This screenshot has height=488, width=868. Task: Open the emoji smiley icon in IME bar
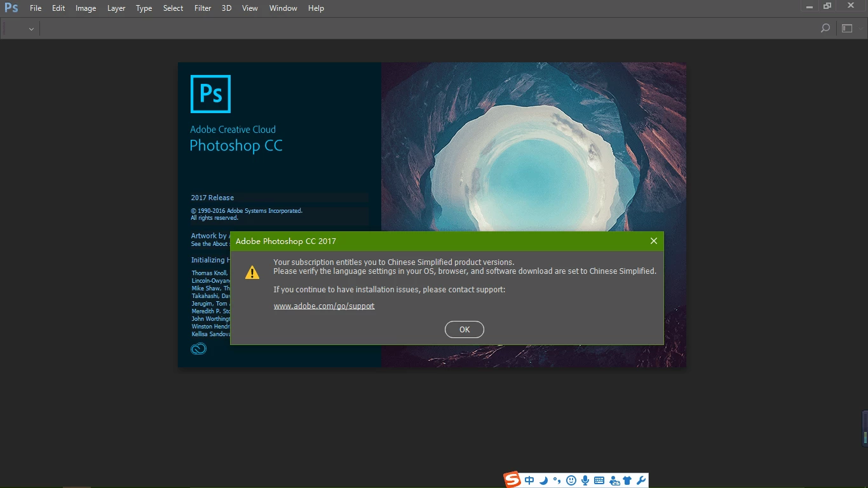tap(571, 480)
